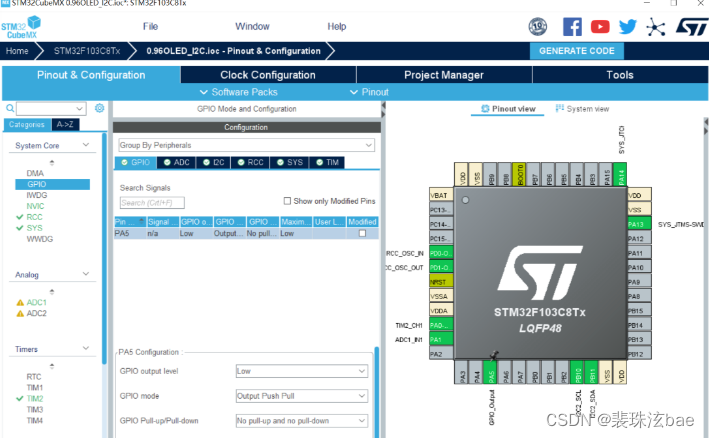The width and height of the screenshot is (709, 438).
Task: Go to Home breadcrumb
Action: pyautogui.click(x=17, y=51)
